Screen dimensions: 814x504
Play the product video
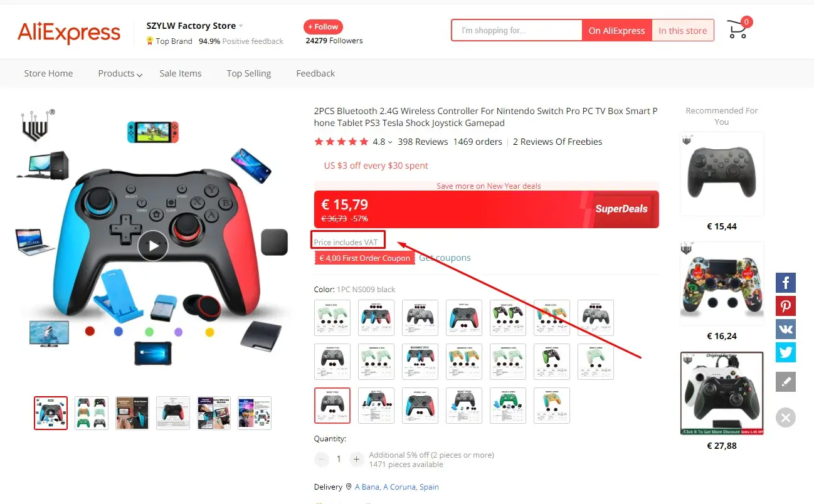(153, 246)
